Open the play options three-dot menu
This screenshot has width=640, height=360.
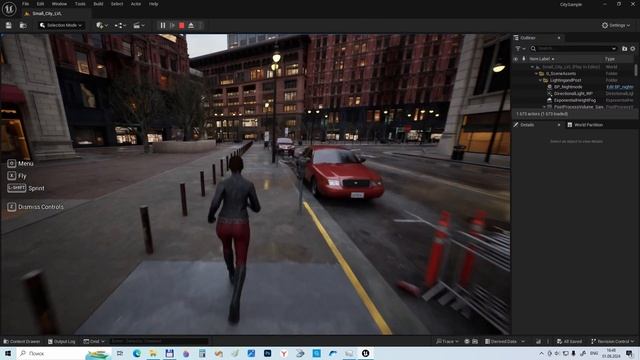pyautogui.click(x=200, y=25)
